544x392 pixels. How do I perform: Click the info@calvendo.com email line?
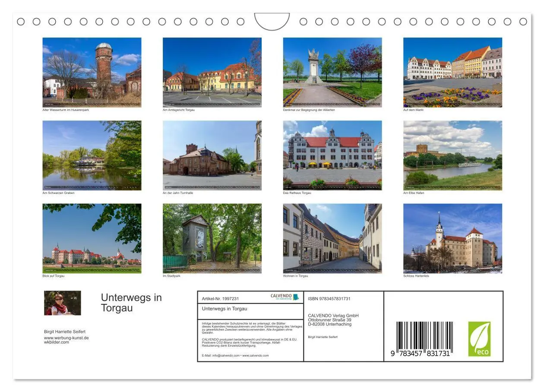tap(235, 356)
